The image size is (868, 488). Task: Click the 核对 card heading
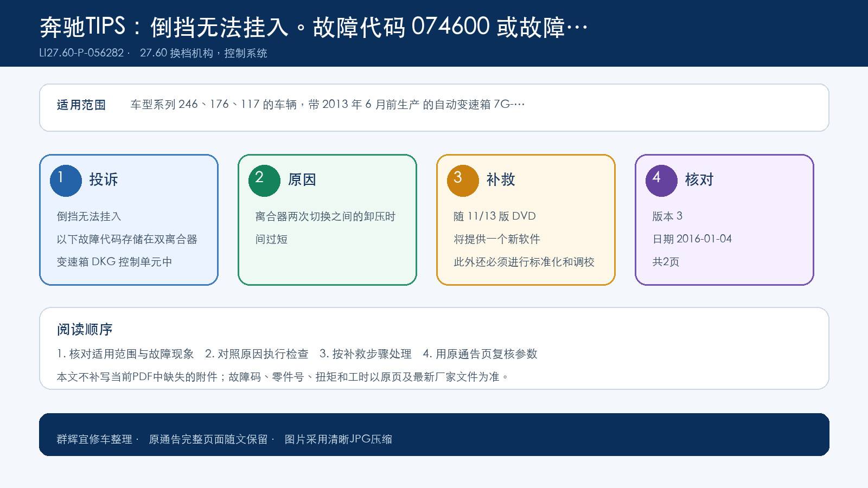point(699,179)
